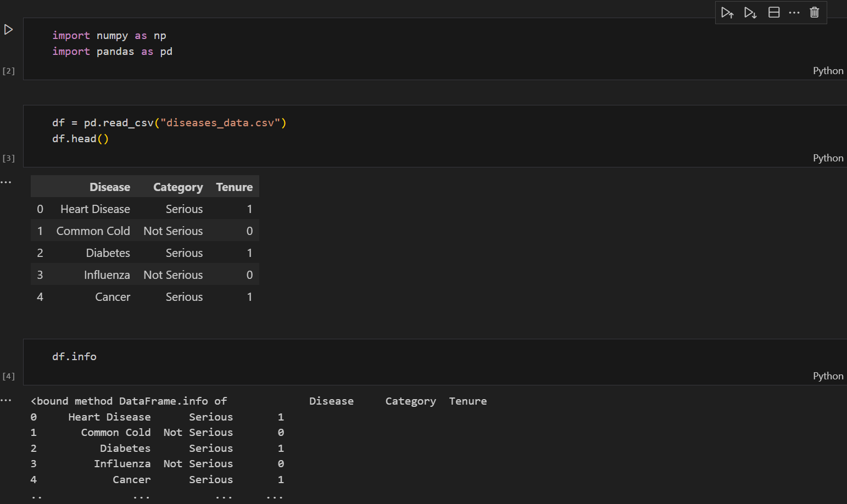The height and width of the screenshot is (504, 847).
Task: Execute this cell and all below
Action: (x=750, y=12)
